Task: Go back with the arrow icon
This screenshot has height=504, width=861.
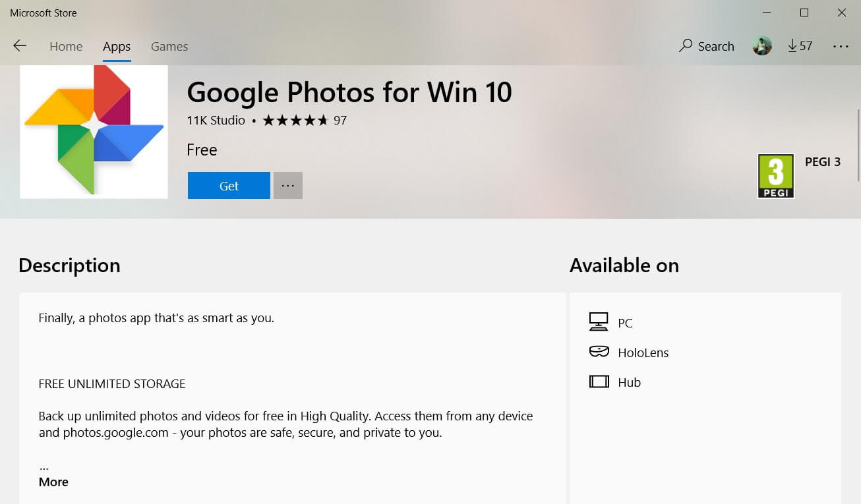Action: point(20,46)
